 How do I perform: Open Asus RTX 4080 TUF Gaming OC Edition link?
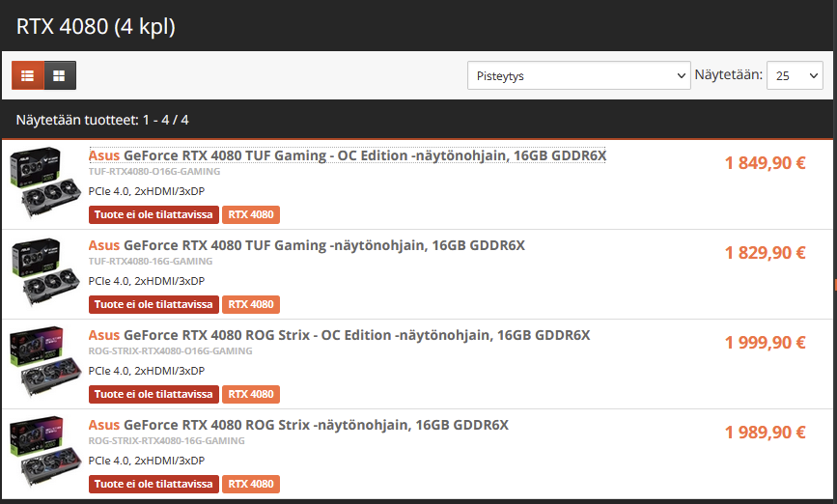[x=348, y=155]
